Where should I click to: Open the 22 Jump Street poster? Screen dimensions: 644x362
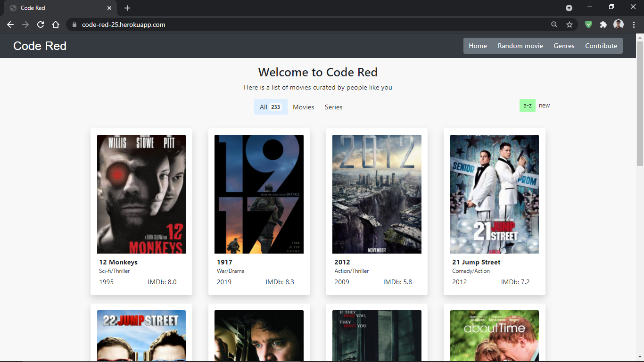(x=141, y=336)
